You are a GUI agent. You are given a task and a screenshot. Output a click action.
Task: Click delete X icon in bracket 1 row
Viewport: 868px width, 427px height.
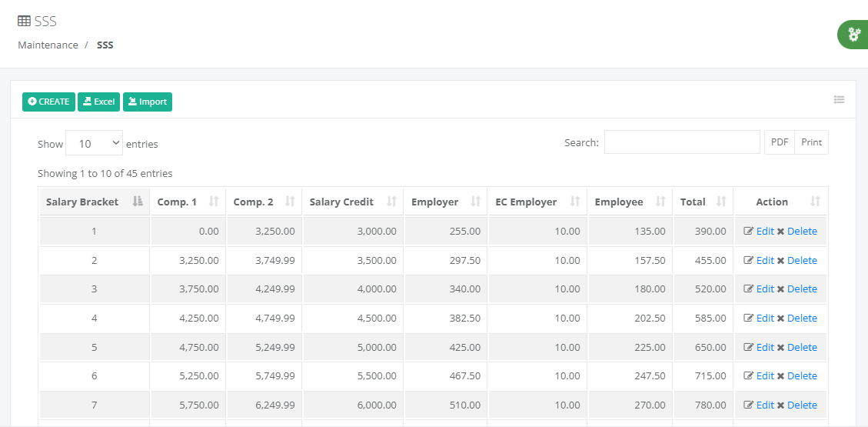(780, 232)
